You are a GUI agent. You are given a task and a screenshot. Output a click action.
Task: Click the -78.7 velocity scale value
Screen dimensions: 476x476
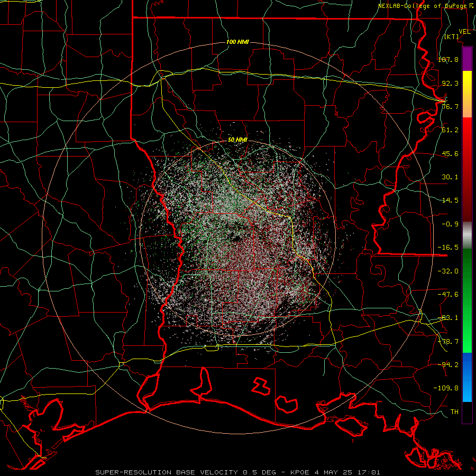coord(448,342)
